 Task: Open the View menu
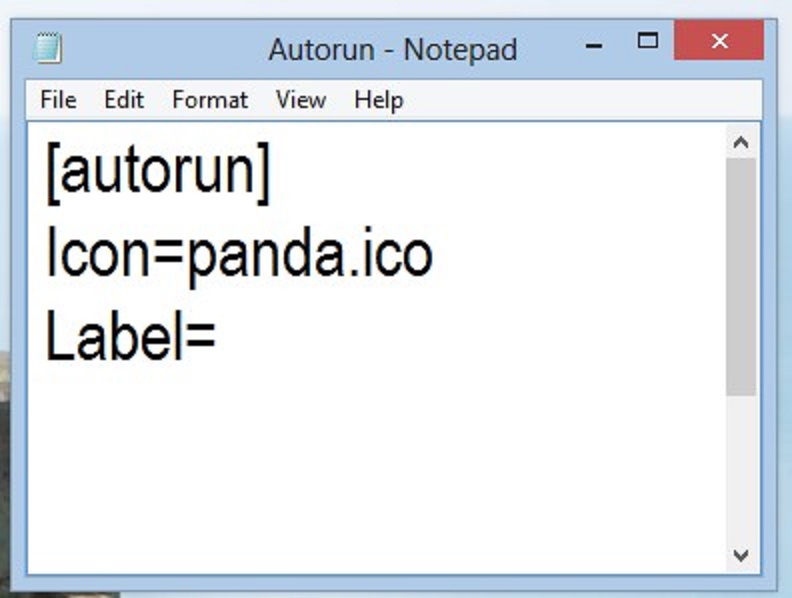[301, 99]
